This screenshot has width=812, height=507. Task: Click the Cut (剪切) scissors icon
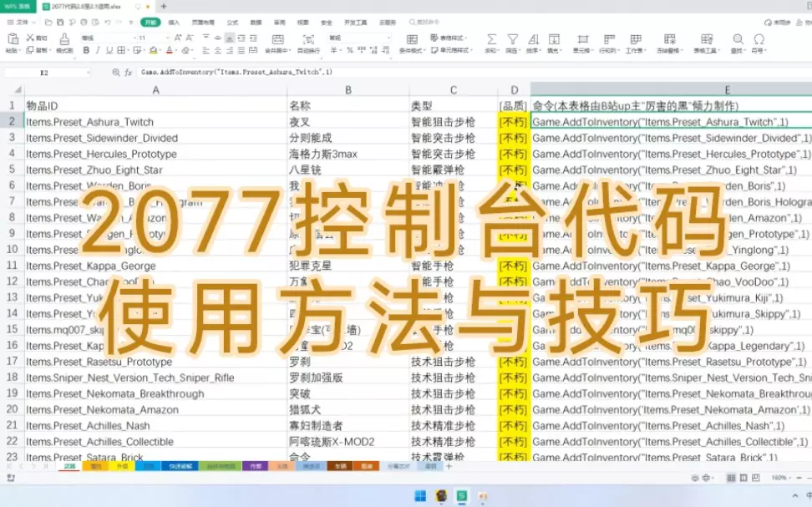pyautogui.click(x=31, y=38)
